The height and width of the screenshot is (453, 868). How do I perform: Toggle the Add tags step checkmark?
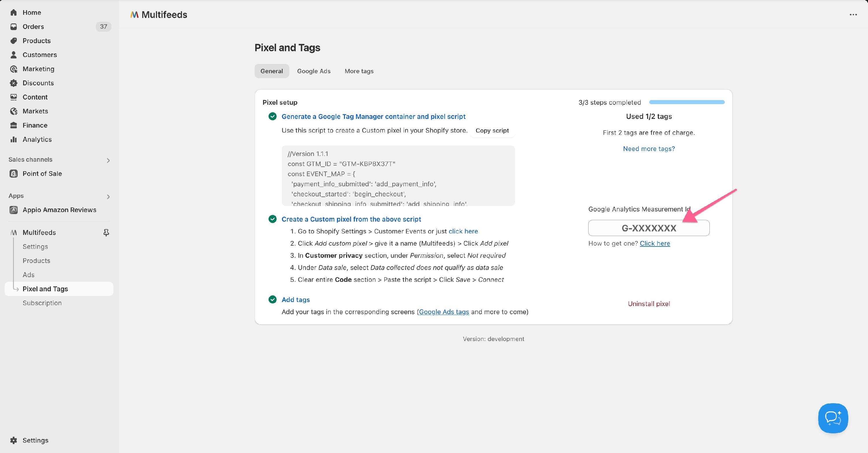click(272, 299)
